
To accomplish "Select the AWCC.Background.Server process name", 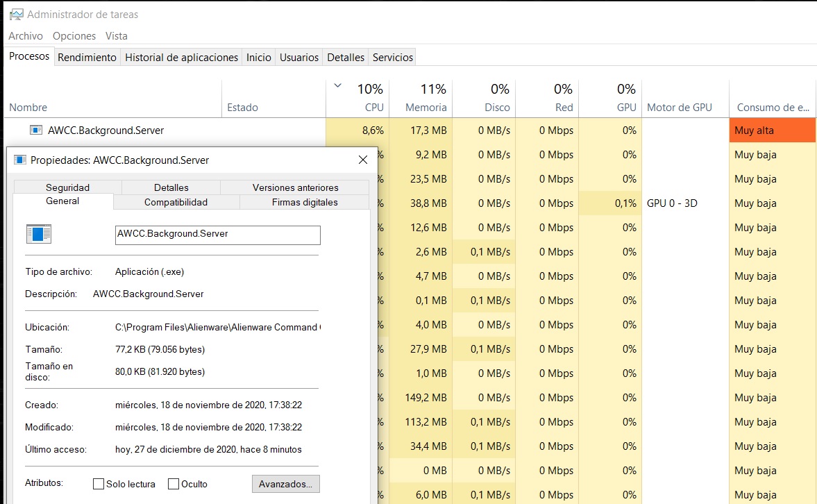I will [106, 131].
